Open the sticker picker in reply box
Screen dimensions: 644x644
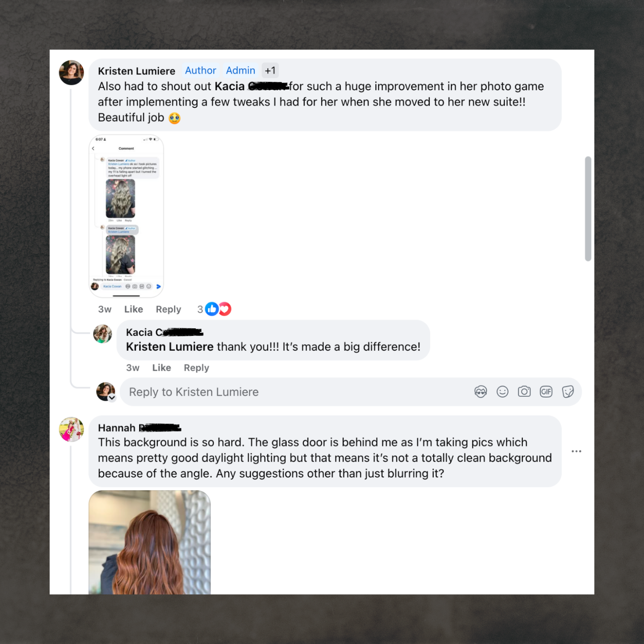568,392
